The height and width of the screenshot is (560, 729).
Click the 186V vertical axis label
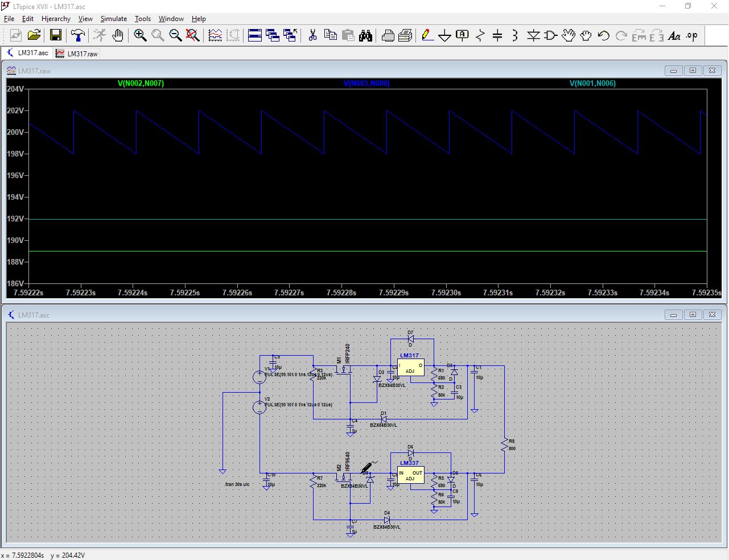pyautogui.click(x=15, y=283)
